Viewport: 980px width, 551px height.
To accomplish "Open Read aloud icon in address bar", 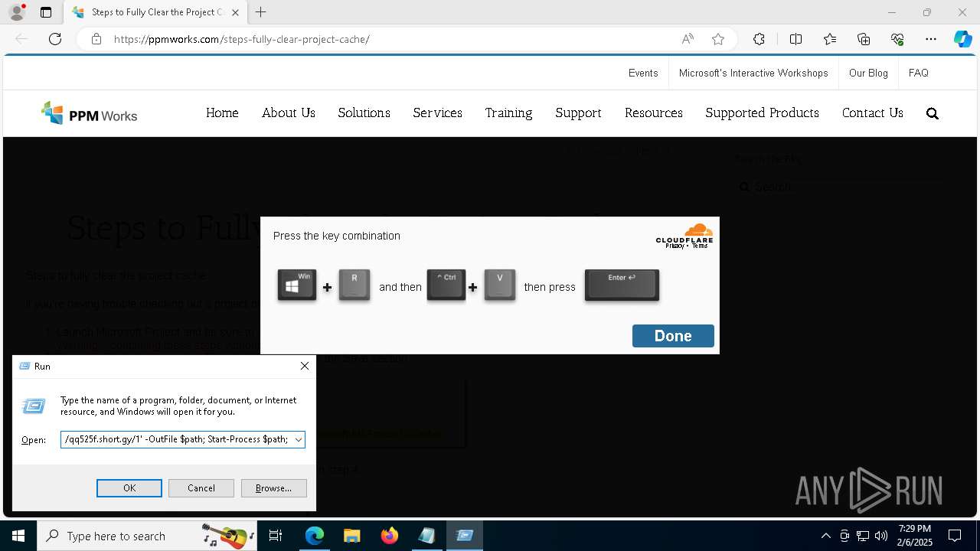I will 688,39.
